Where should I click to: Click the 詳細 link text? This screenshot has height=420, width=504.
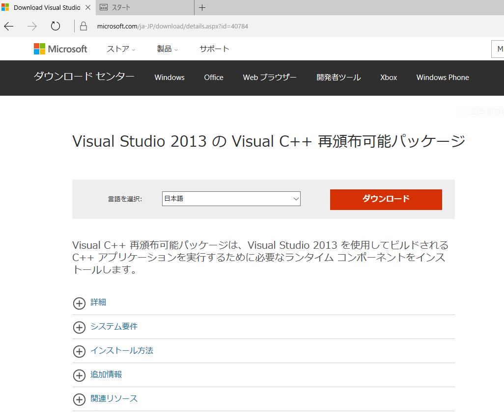click(98, 302)
